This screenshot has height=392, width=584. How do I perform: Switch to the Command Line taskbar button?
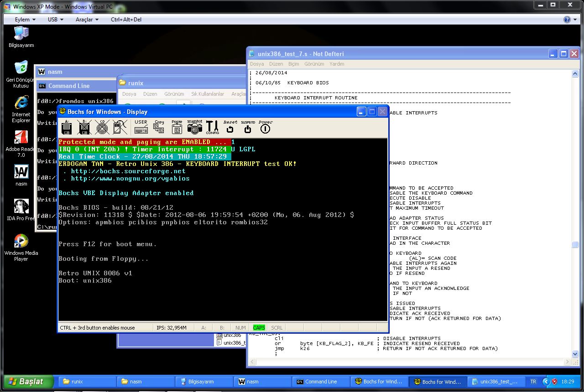click(x=321, y=382)
